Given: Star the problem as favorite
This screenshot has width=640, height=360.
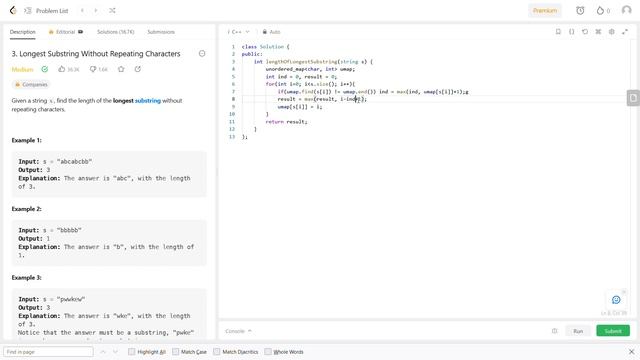Looking at the screenshot, I should (121, 69).
